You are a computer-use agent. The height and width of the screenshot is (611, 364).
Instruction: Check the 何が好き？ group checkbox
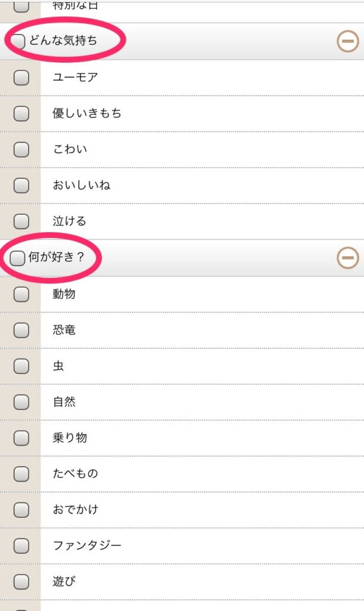17,258
